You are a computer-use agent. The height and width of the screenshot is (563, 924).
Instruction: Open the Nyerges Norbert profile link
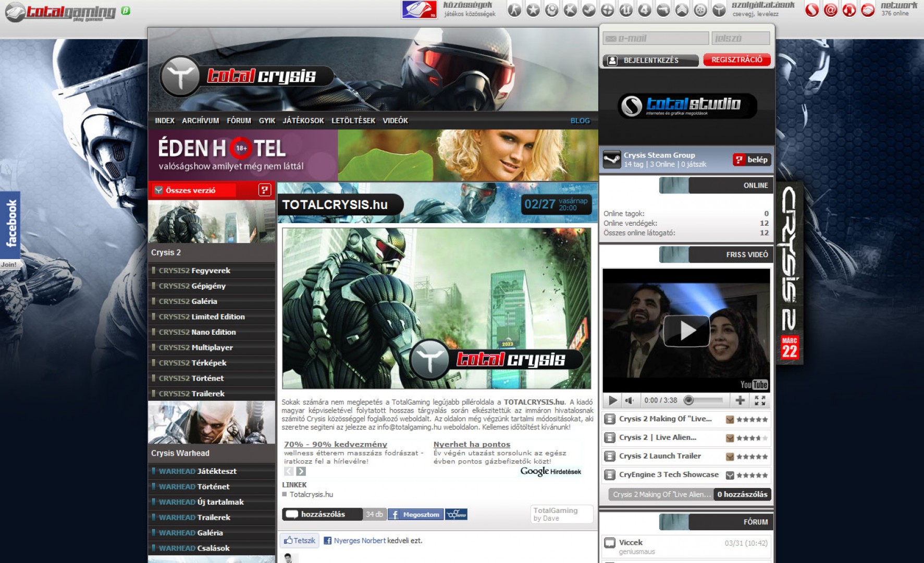click(360, 541)
